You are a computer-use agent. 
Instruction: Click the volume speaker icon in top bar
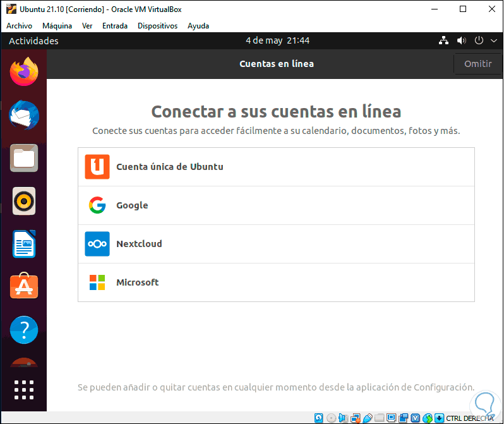pyautogui.click(x=461, y=40)
